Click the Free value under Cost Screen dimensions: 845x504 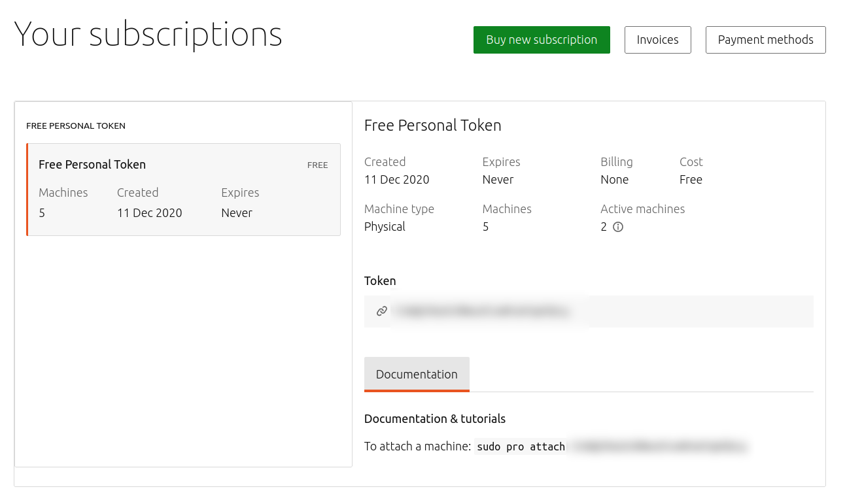pos(691,180)
